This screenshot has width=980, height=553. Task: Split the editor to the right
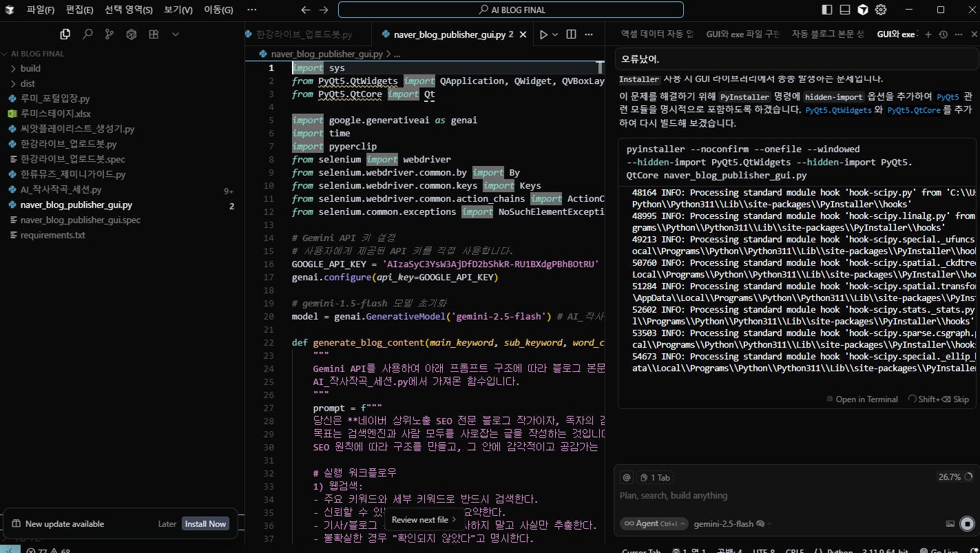coord(571,34)
